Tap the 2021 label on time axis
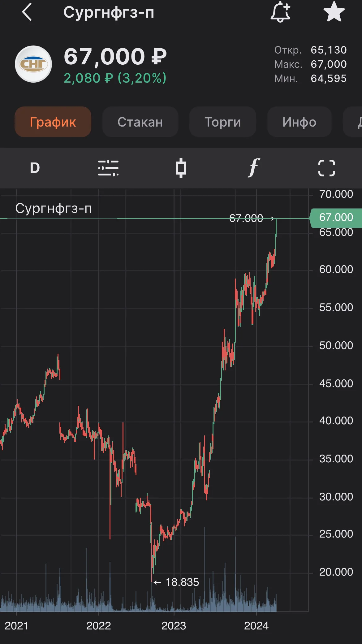Viewport: 362px width, 644px height. (x=16, y=626)
